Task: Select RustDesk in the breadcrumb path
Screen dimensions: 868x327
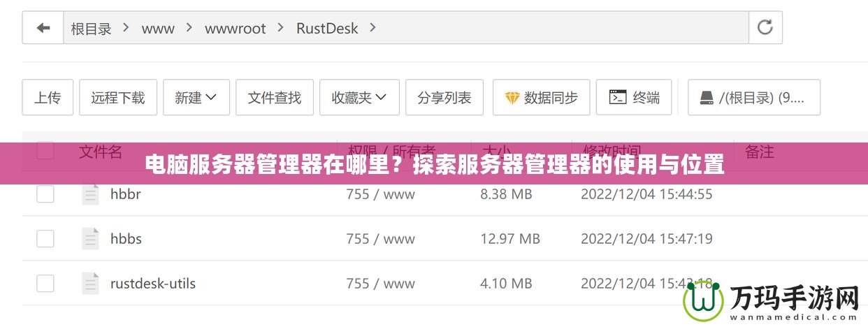Action: tap(327, 29)
